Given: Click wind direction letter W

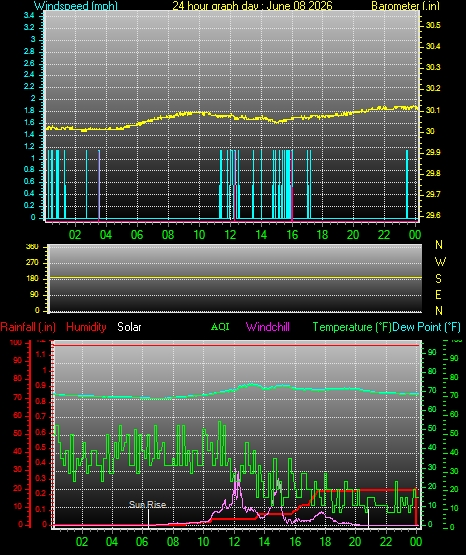Looking at the screenshot, I should click(x=440, y=262).
